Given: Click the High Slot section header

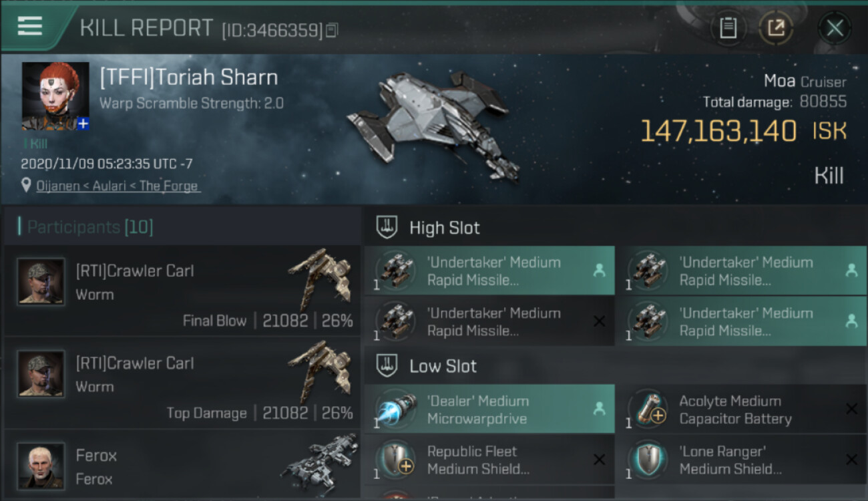Looking at the screenshot, I should click(444, 228).
